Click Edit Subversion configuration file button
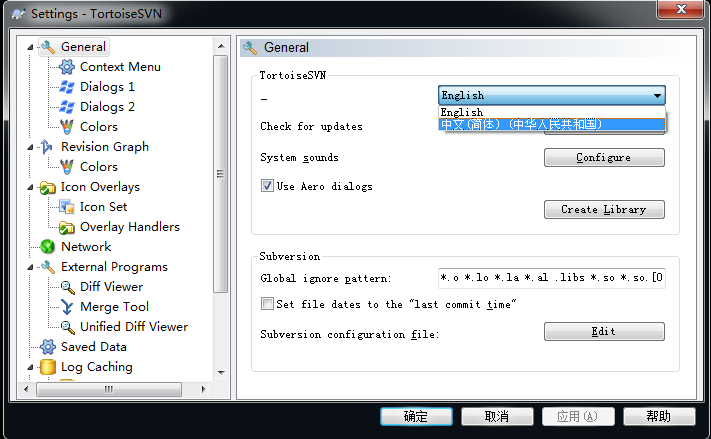711x439 pixels. tap(604, 332)
